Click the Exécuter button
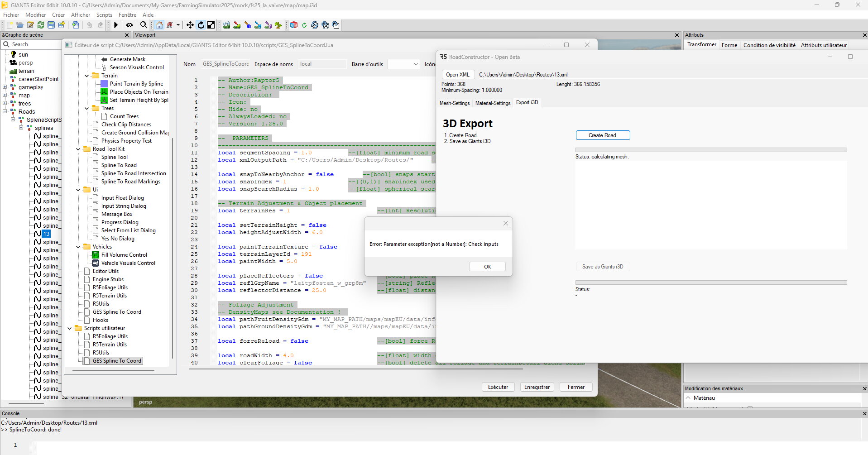868x455 pixels. pyautogui.click(x=498, y=387)
